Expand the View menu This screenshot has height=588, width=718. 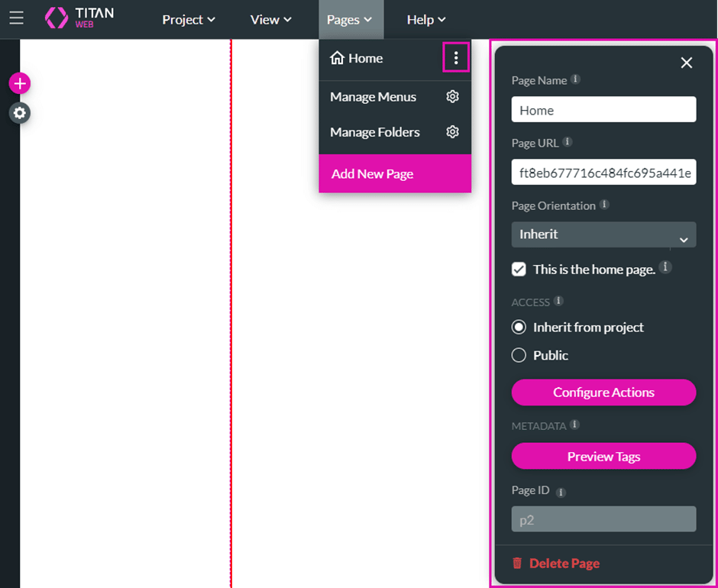[x=271, y=20]
